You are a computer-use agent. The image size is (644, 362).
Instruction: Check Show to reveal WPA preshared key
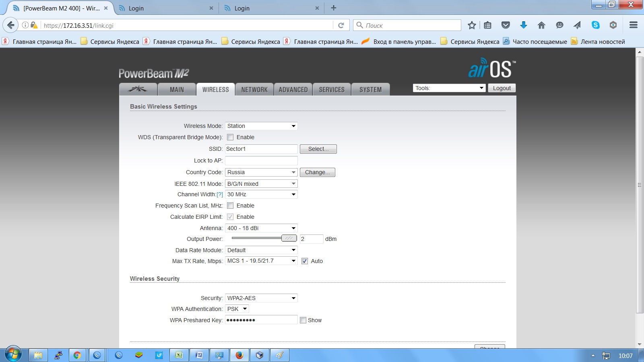click(x=303, y=320)
